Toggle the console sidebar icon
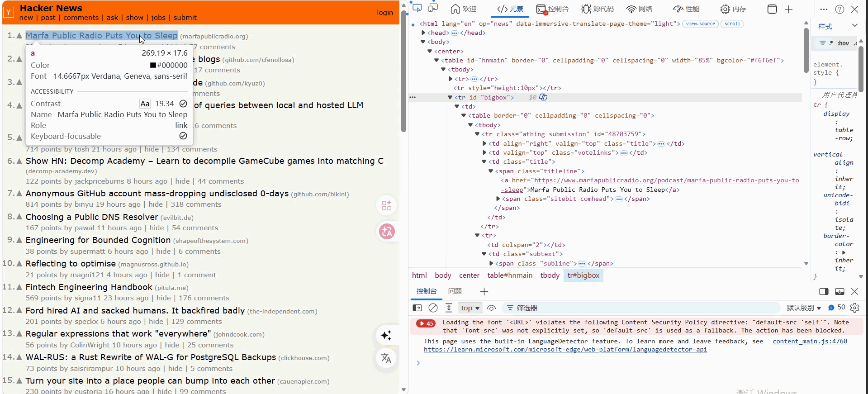Viewport: 868px width, 394px height. click(417, 308)
